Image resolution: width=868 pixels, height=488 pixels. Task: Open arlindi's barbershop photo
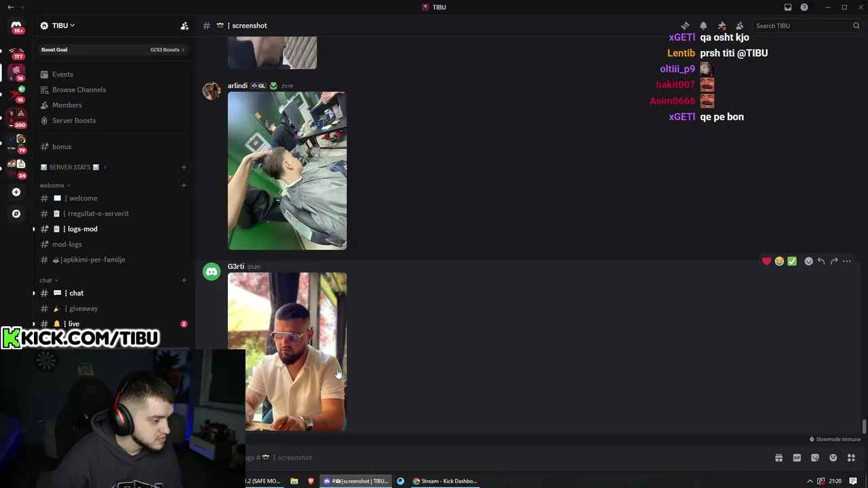[x=287, y=171]
